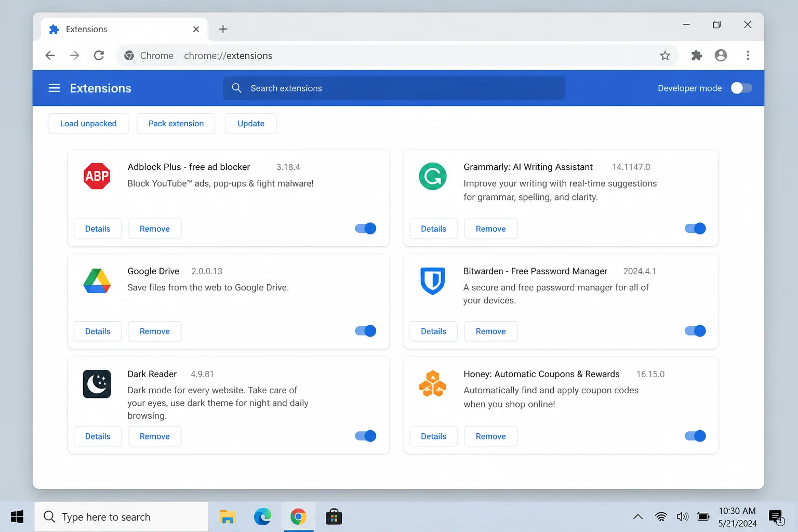
Task: Open Chrome three-dot menu
Action: point(748,56)
